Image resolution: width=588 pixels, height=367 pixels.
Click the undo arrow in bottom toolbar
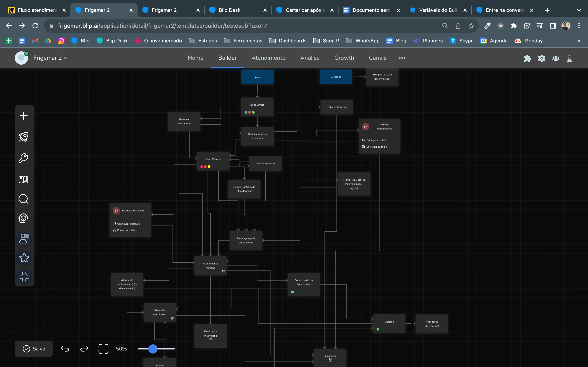coord(65,349)
